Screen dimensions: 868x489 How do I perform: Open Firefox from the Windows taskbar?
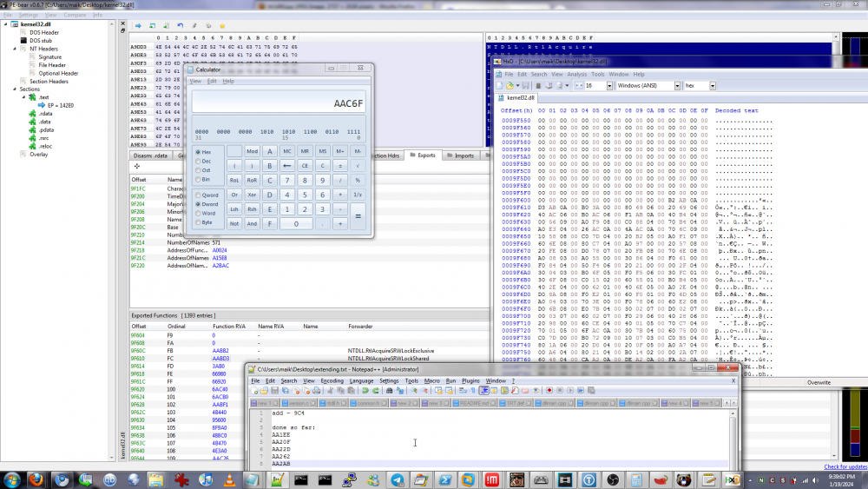pos(35,479)
